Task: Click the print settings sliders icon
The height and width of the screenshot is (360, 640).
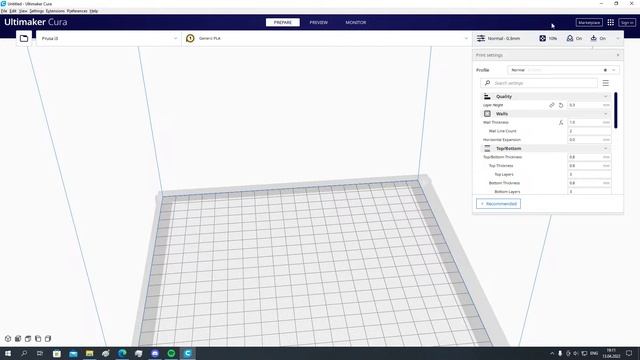Action: click(x=481, y=38)
